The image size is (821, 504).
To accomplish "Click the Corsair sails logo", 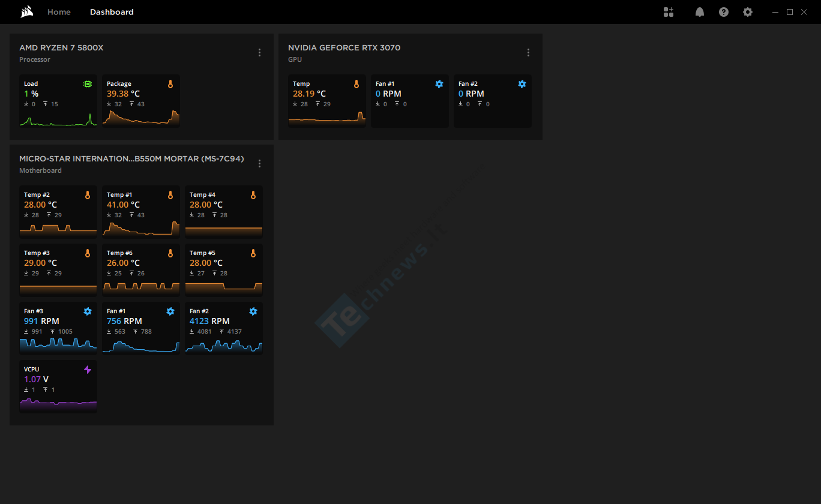I will (26, 12).
